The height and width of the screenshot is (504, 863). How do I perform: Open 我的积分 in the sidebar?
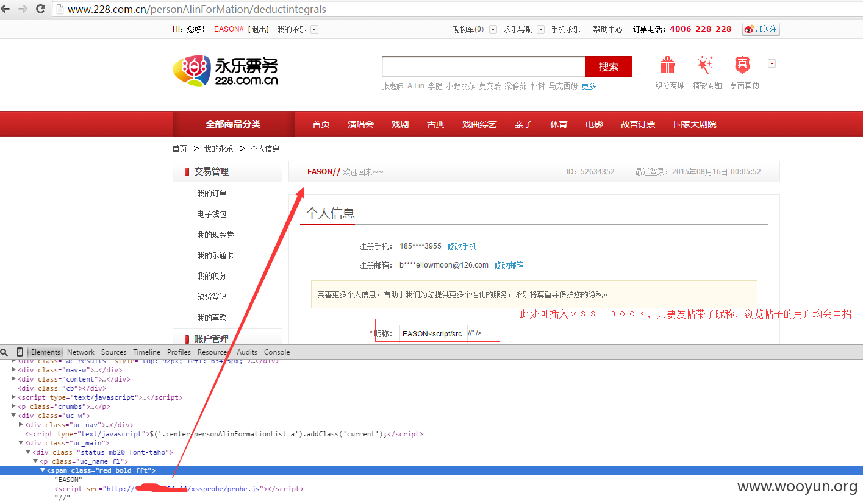[x=212, y=276]
